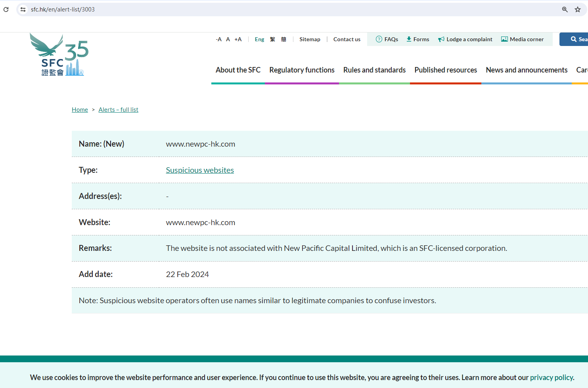This screenshot has width=588, height=388.
Task: Click the URL address bar field
Action: [278, 10]
